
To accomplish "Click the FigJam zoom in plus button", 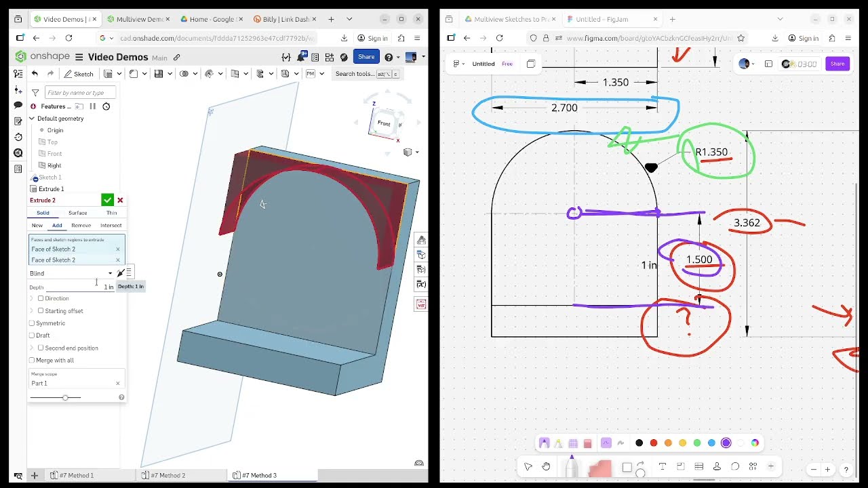I will (x=827, y=469).
